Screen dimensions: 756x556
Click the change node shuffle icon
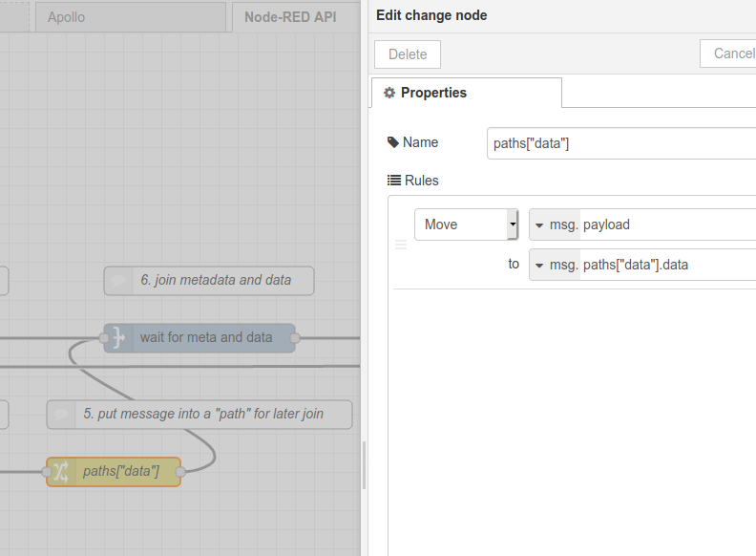click(x=61, y=472)
